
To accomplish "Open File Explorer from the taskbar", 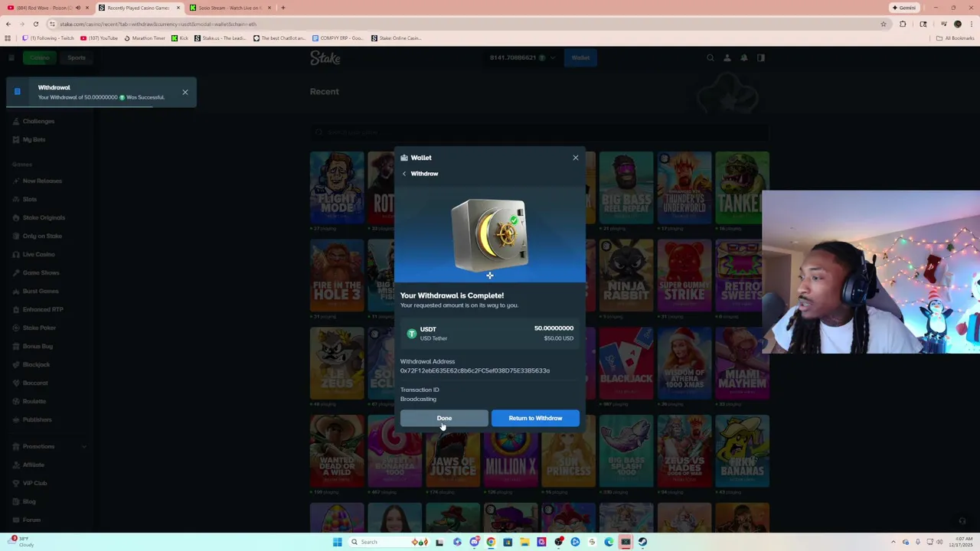I will pos(525,542).
